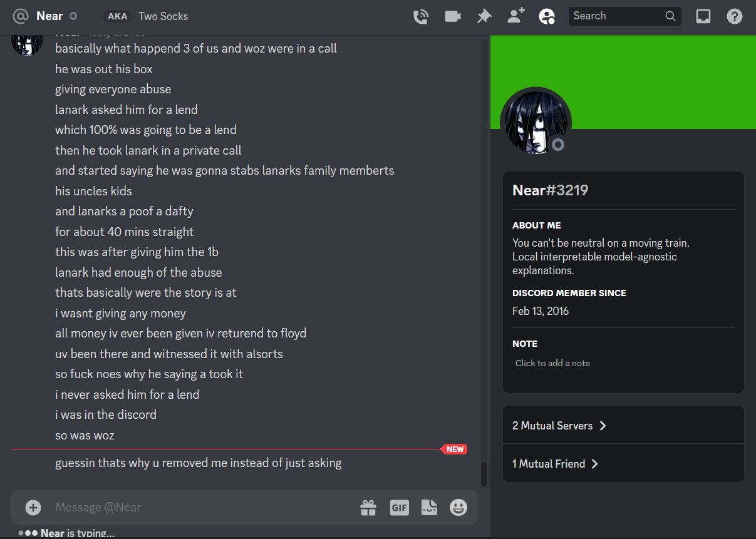Open the inbox
Screen dimensions: 756x539
(703, 16)
